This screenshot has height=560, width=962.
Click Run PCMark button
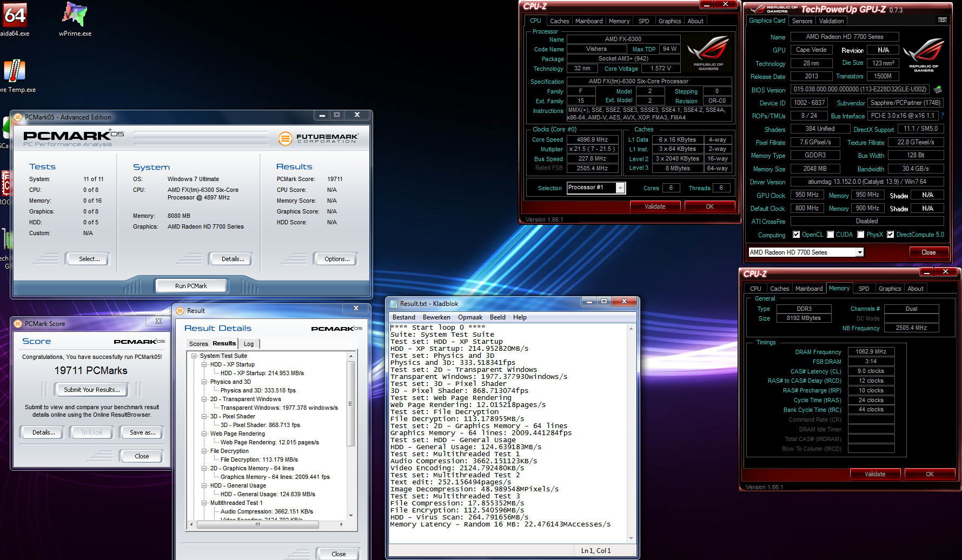pyautogui.click(x=191, y=286)
